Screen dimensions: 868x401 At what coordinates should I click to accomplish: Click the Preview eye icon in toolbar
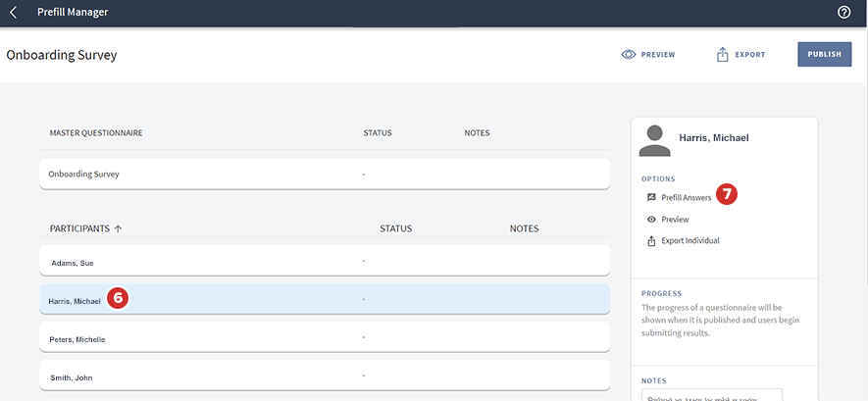[629, 55]
